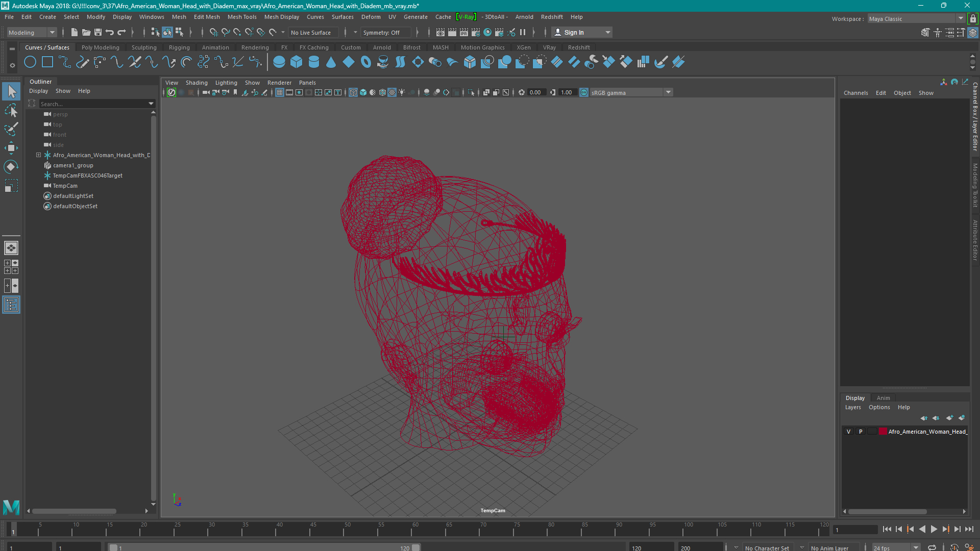Switch to the Anim layer tab
The image size is (980, 551).
(x=883, y=398)
